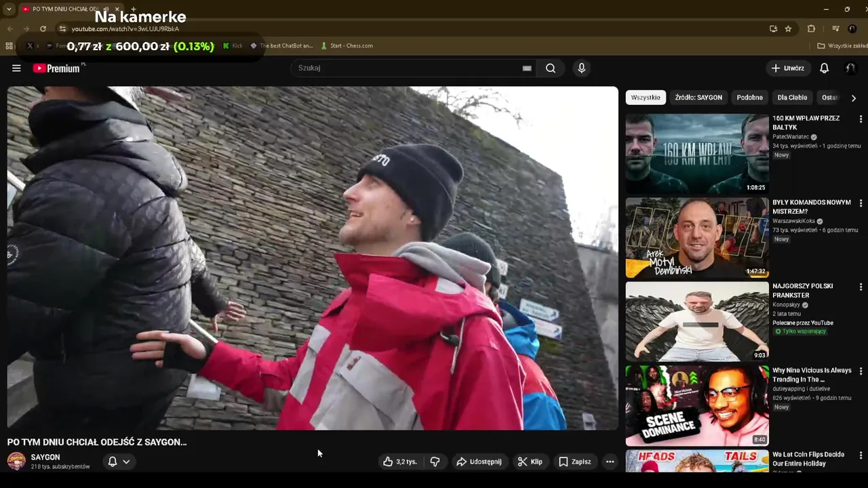Open options for NAJGORSZY POLSKI PRANKSTER video
Screen dimensions: 868x488
pos(861,287)
